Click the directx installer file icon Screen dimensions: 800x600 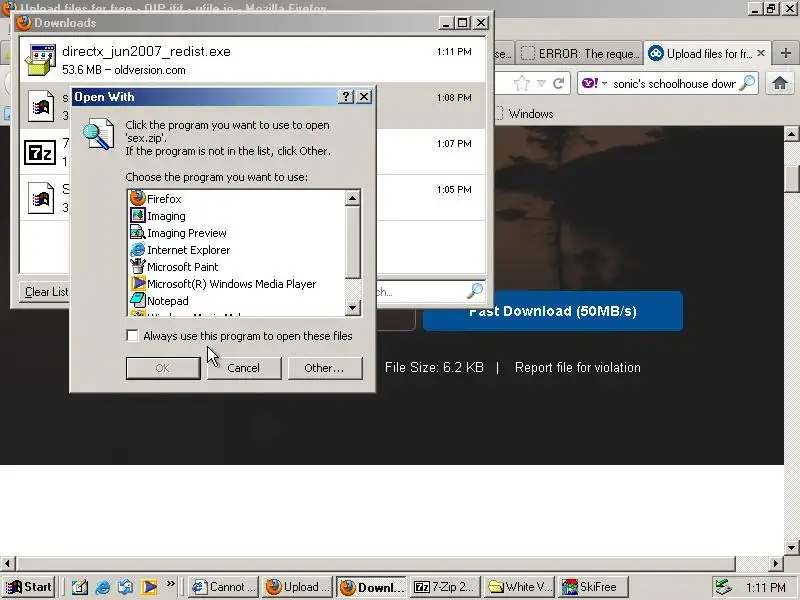41,60
